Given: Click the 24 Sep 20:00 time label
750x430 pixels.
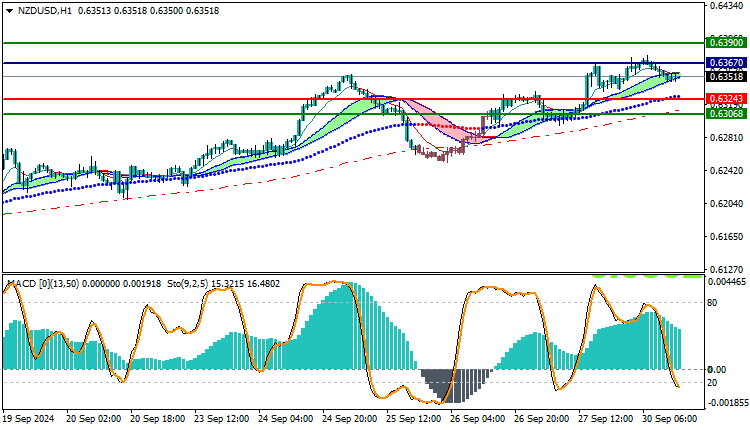Looking at the screenshot, I should coord(350,419).
